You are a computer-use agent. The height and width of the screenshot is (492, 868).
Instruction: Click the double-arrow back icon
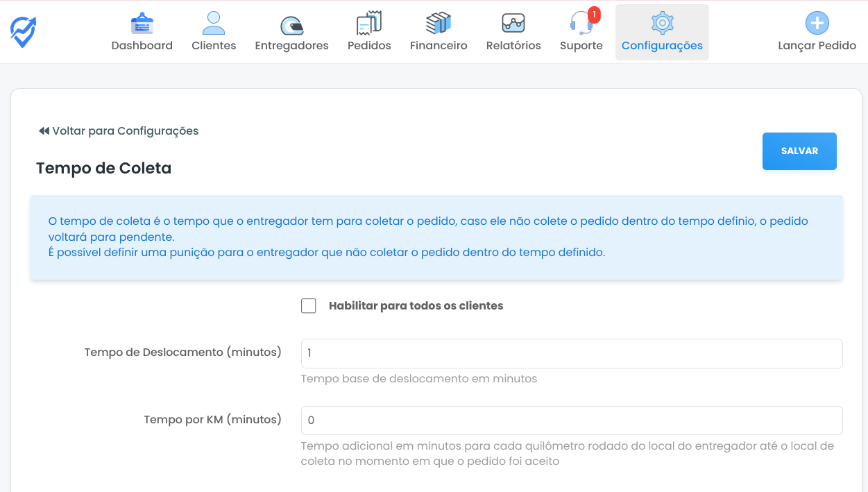(44, 131)
